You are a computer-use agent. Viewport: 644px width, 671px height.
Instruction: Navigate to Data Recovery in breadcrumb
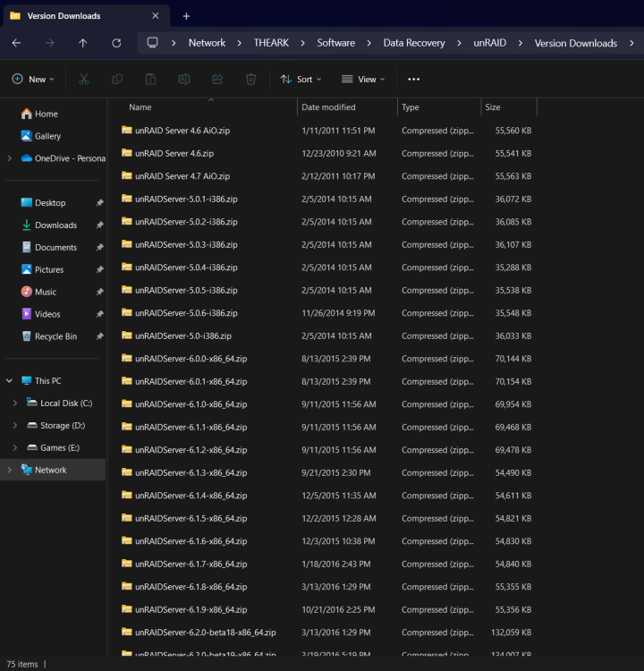click(414, 43)
